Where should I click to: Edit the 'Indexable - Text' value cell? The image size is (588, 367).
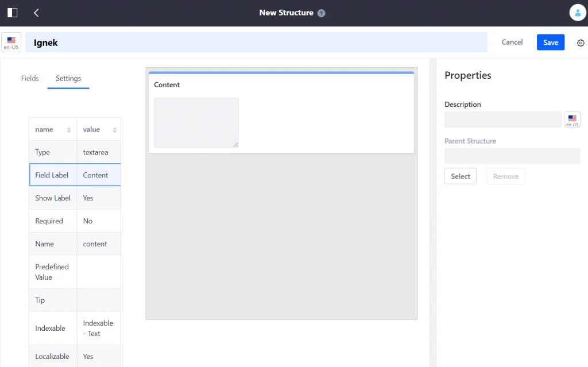tap(99, 328)
